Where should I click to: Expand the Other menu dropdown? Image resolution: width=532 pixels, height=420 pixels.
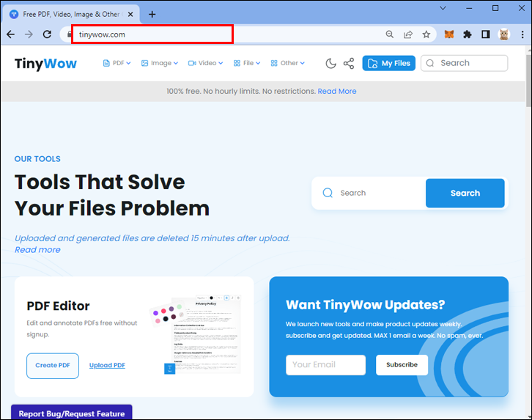[x=288, y=63]
